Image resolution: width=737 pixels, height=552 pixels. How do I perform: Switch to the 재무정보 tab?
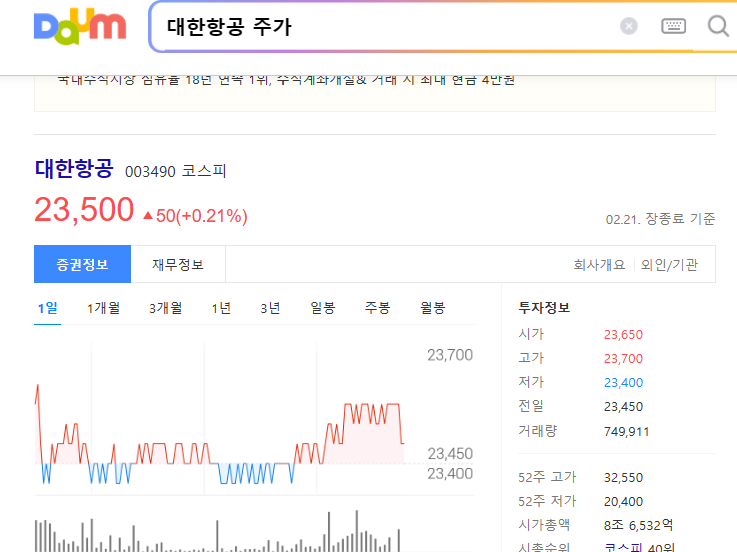178,264
